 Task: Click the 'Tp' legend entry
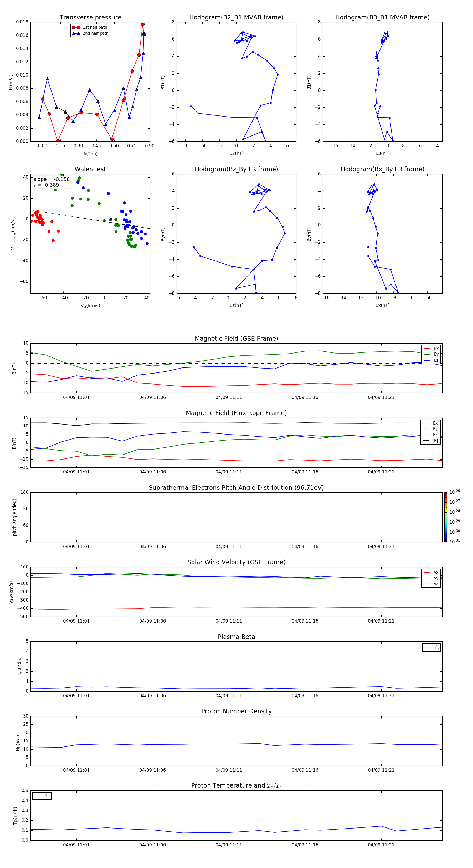point(42,796)
